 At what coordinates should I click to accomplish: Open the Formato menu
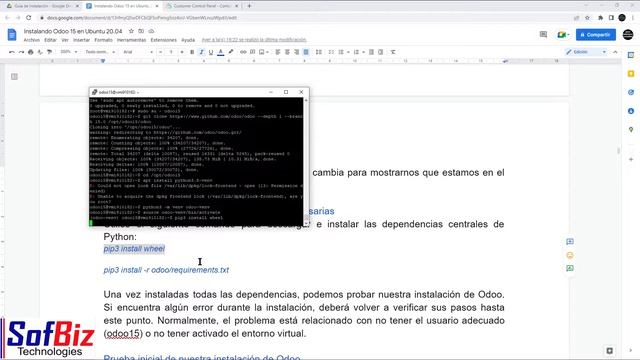tap(103, 40)
